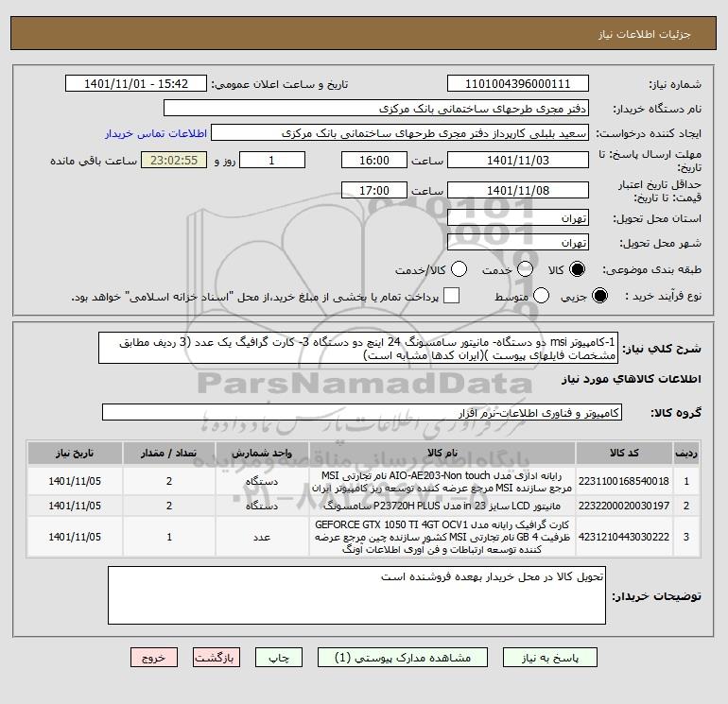Click the خروج exit button

[154, 658]
